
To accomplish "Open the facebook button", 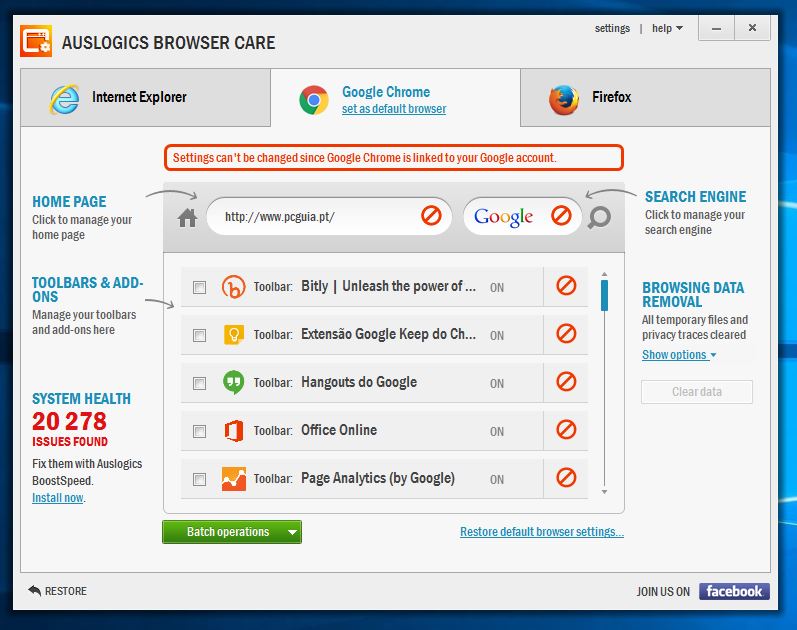I will coord(734,591).
